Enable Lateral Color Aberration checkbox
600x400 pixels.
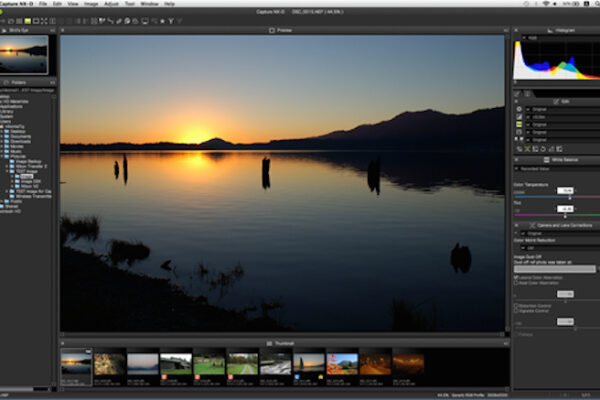pos(516,276)
